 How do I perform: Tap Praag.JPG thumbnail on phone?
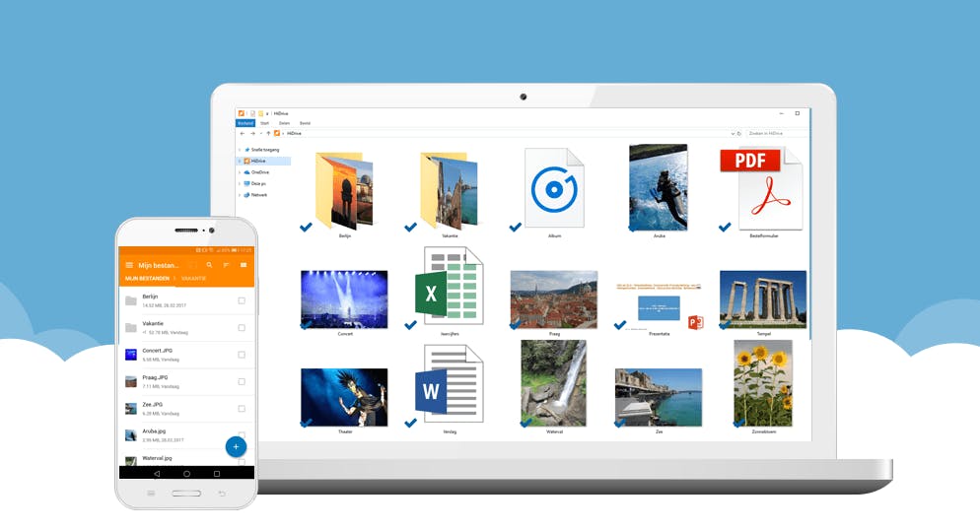point(130,381)
